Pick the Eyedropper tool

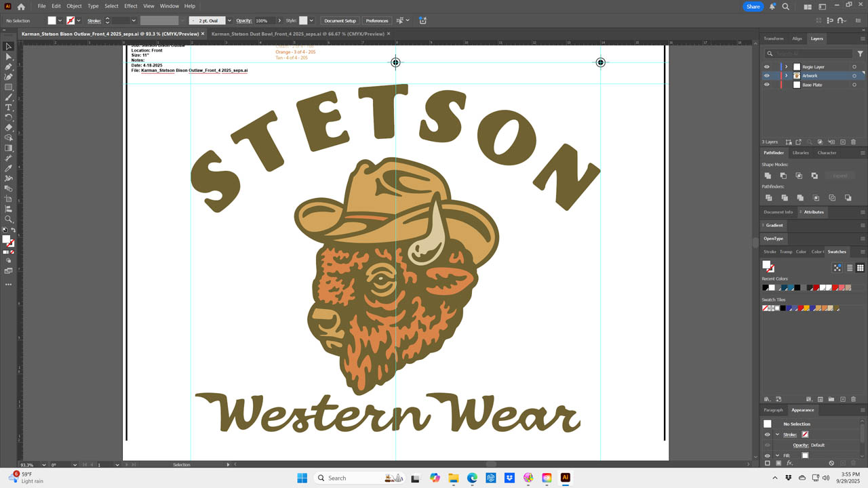point(9,169)
